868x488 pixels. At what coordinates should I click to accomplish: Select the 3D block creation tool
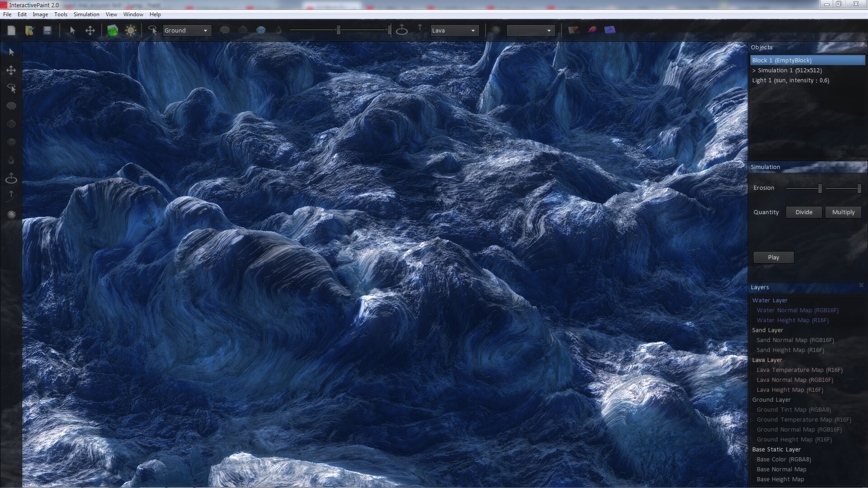[113, 30]
